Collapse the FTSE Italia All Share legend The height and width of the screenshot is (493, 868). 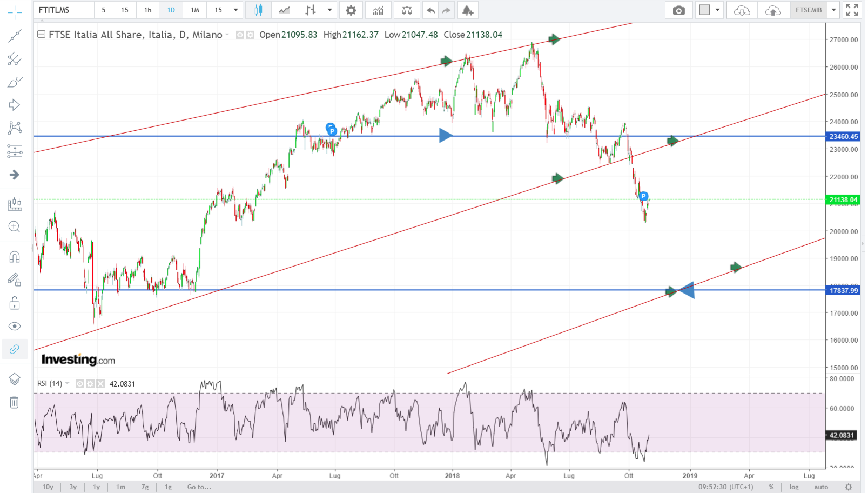(x=41, y=35)
